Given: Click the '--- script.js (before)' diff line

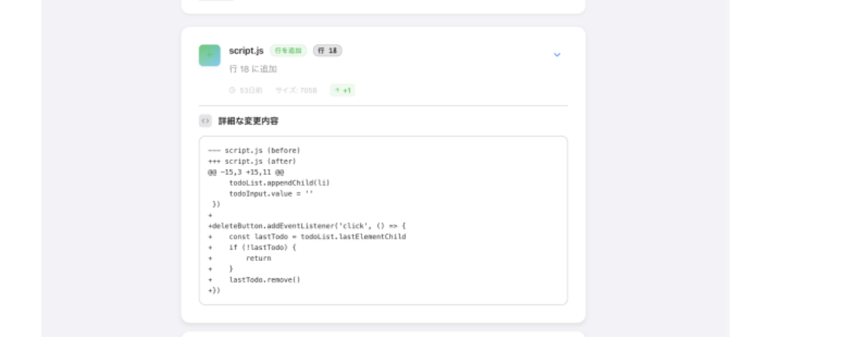Looking at the screenshot, I should [x=254, y=150].
